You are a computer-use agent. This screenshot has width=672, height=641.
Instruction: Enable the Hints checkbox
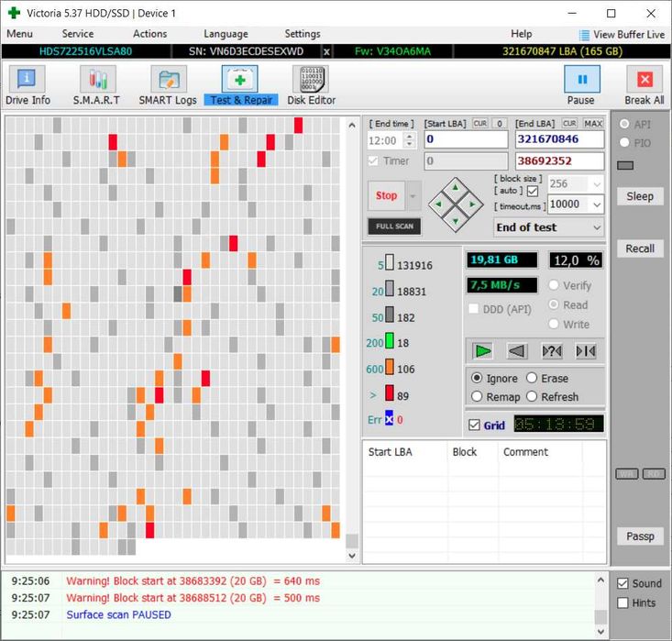pos(622,602)
